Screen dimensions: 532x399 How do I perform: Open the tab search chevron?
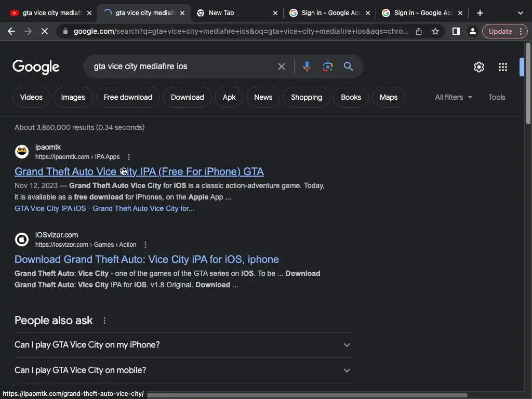point(521,13)
